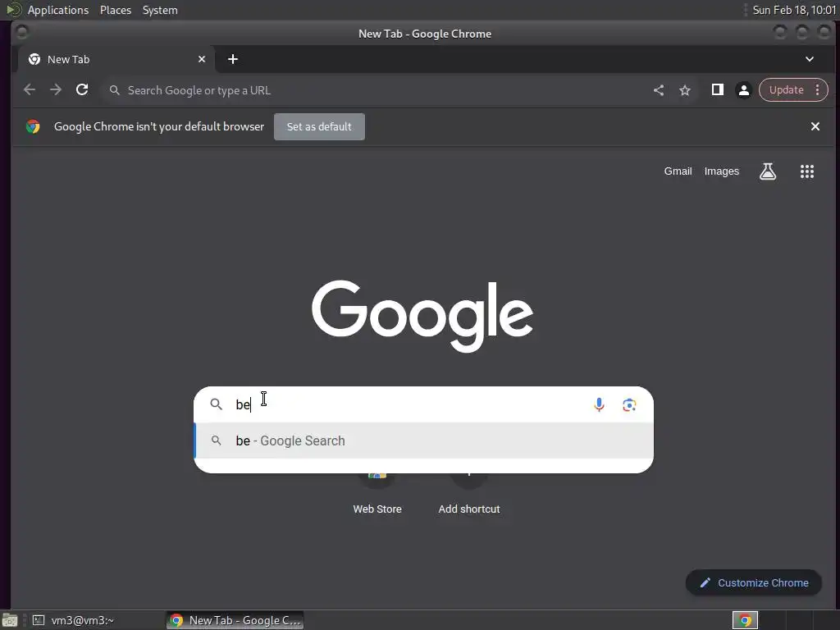
Task: Select the New Tab tab
Action: coord(116,59)
